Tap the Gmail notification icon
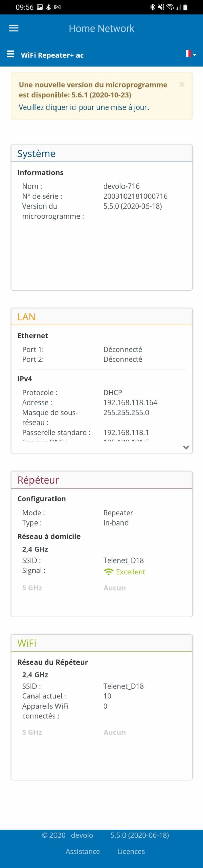Image resolution: width=203 pixels, height=868 pixels. point(58,7)
